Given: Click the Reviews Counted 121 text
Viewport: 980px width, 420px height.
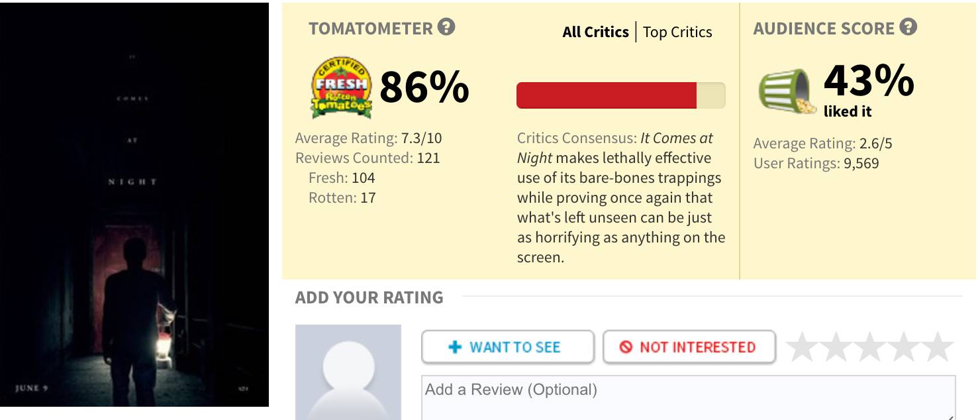Looking at the screenshot, I should [367, 158].
